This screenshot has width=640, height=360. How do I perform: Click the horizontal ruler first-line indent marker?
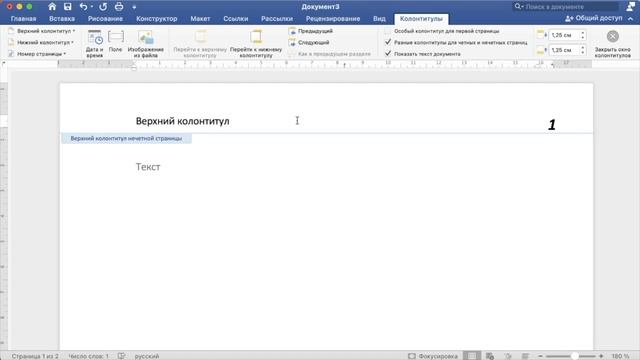pos(133,62)
